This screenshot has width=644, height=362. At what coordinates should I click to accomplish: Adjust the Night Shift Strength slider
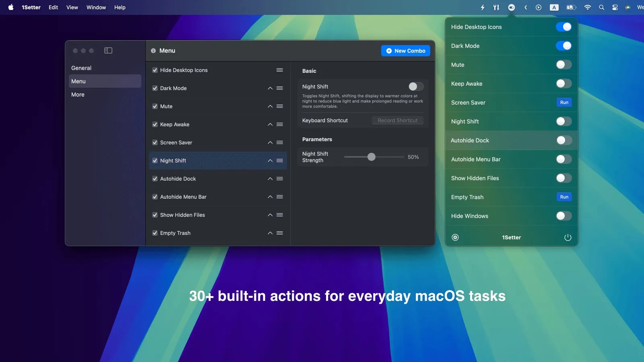371,157
